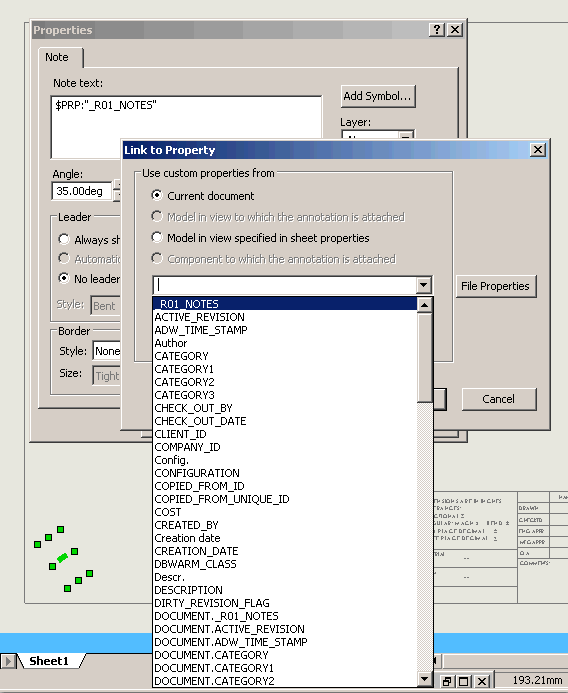Viewport: 568px width, 693px height.
Task: Click the dropdown list scroll-down arrow
Action: tap(424, 678)
